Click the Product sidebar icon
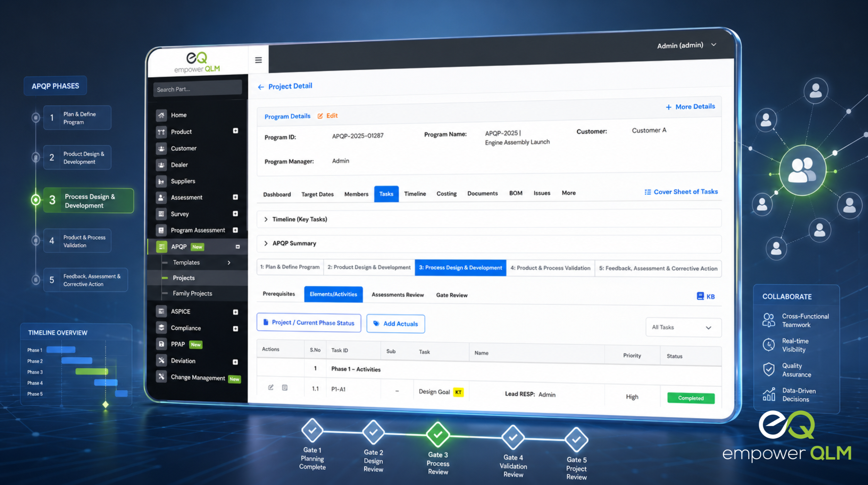This screenshot has height=485, width=868. 161,132
